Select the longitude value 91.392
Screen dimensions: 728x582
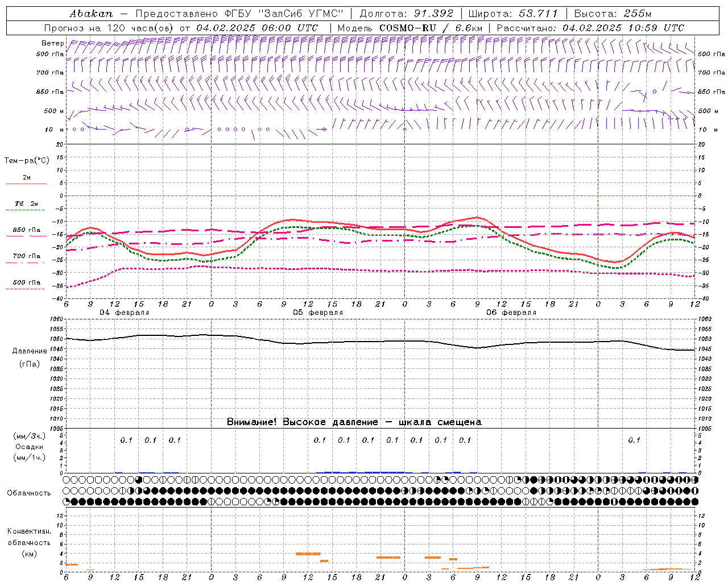(x=433, y=13)
